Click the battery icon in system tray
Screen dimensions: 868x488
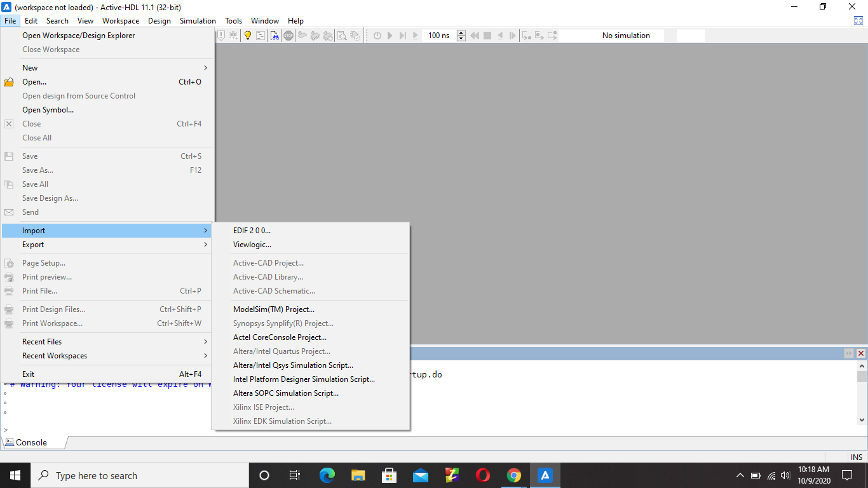[756, 475]
